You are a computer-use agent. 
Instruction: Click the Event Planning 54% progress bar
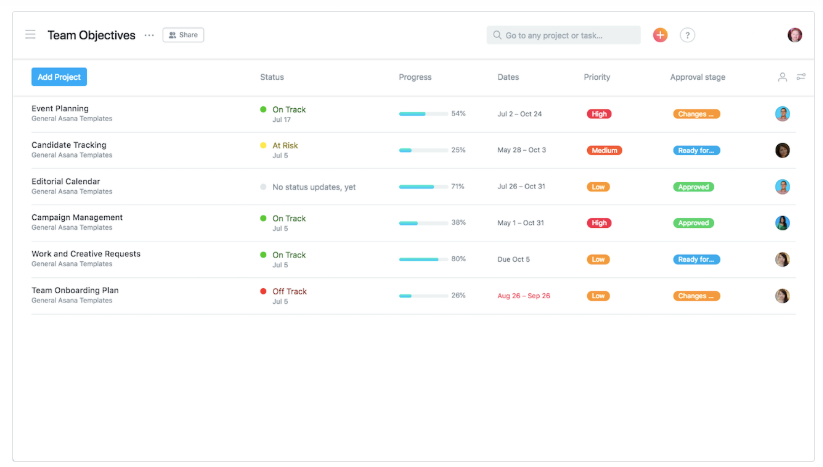423,114
